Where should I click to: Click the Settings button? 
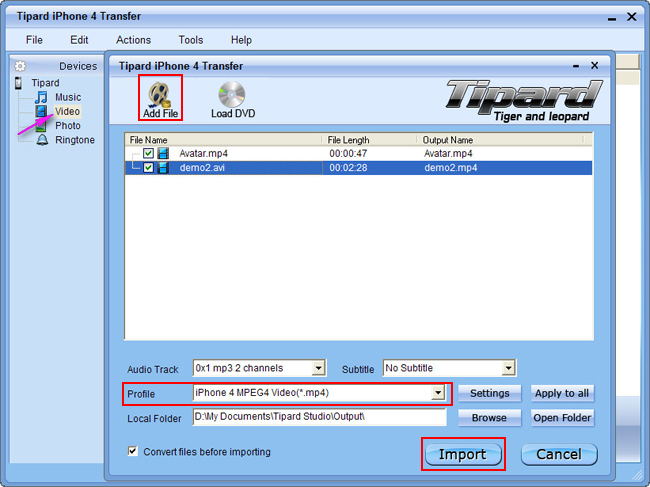pyautogui.click(x=490, y=393)
